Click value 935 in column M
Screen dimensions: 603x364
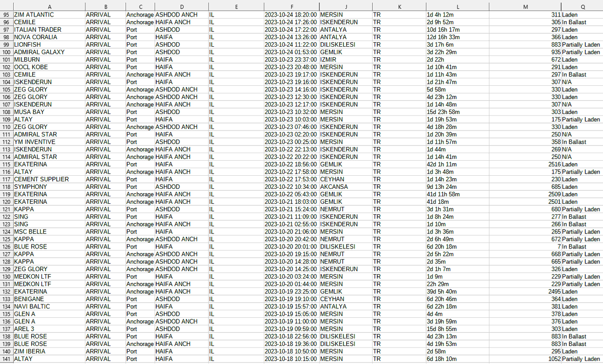click(526, 52)
